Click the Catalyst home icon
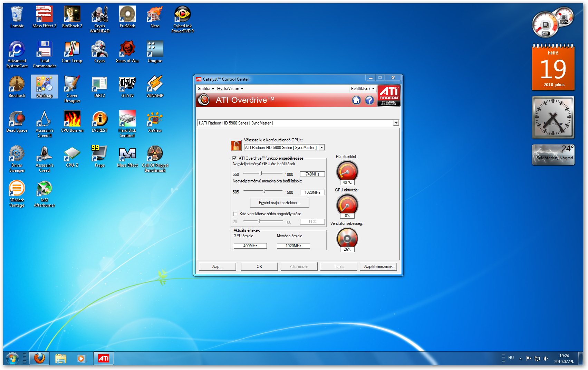The image size is (588, 370). click(x=356, y=100)
